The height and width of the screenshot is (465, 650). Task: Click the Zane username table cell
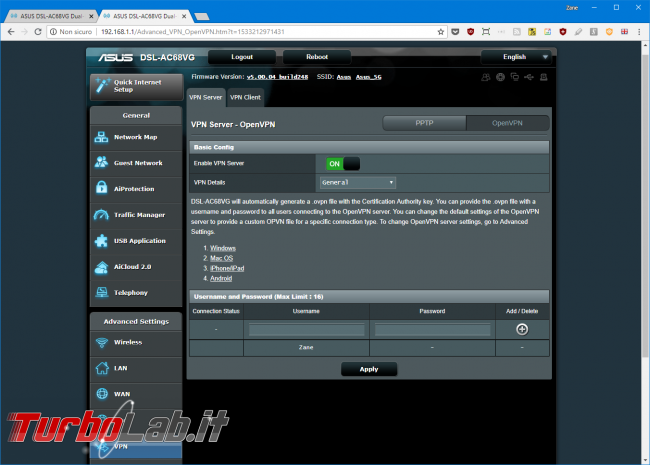pyautogui.click(x=306, y=348)
